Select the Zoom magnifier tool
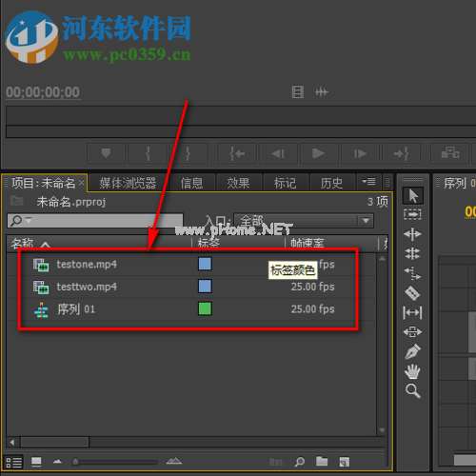Image resolution: width=476 pixels, height=476 pixels. pyautogui.click(x=412, y=391)
